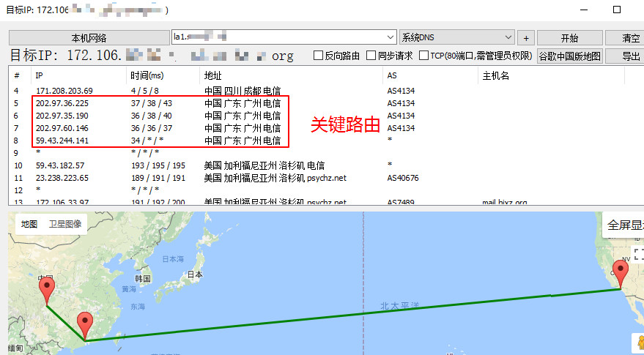This screenshot has width=644, height=355.
Task: Click the 时间(ms) column header
Action: pos(145,76)
